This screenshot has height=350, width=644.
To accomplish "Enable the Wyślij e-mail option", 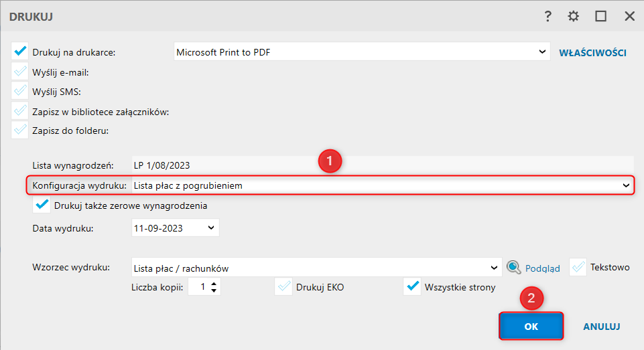I will pos(20,72).
